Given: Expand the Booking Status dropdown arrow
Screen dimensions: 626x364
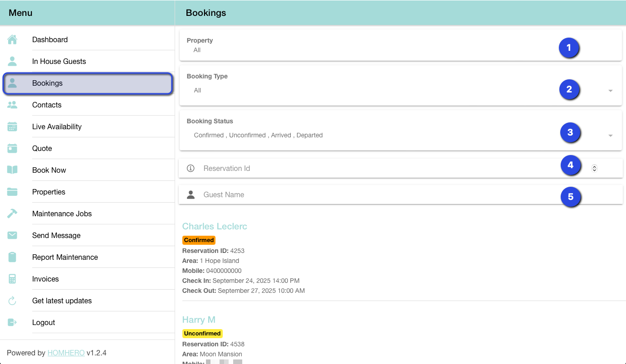Looking at the screenshot, I should tap(610, 136).
